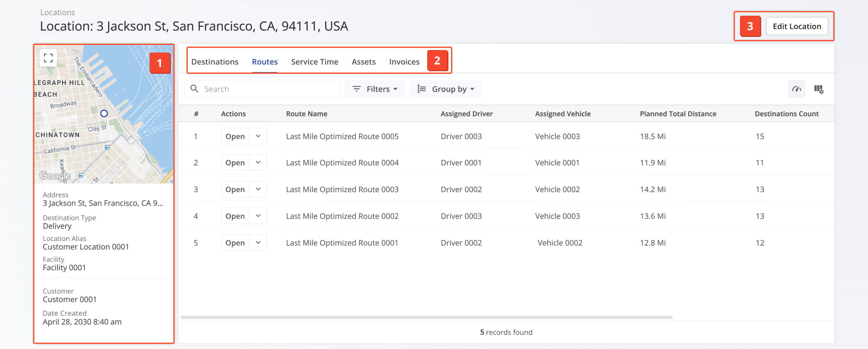The image size is (868, 349).
Task: Expand the Group by dropdown
Action: tap(445, 89)
